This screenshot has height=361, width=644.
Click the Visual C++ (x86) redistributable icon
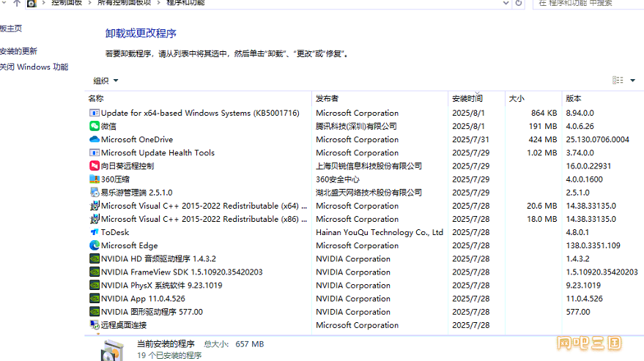click(95, 219)
